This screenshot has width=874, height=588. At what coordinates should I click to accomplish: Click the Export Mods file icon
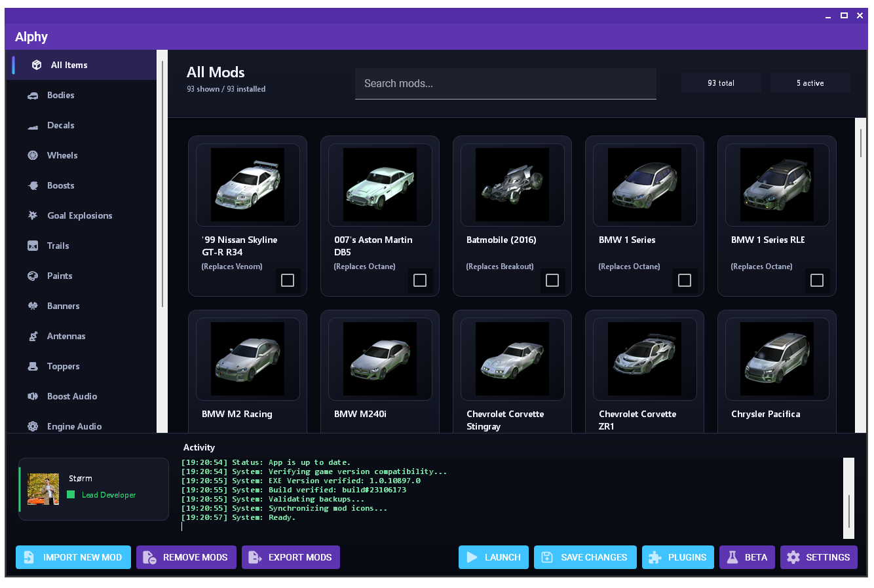255,557
